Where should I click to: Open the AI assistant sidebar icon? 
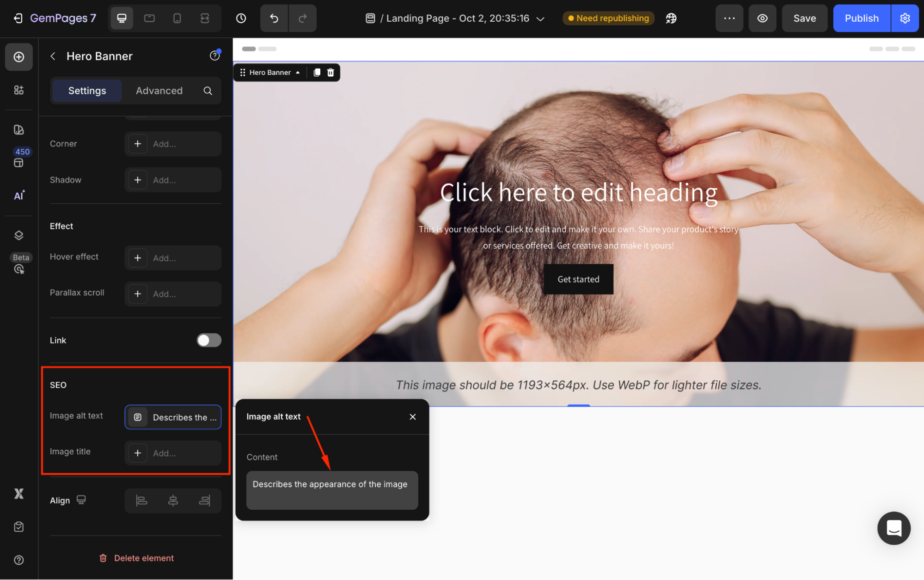pos(19,195)
